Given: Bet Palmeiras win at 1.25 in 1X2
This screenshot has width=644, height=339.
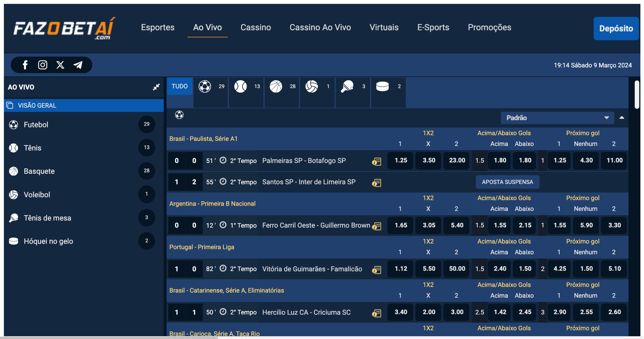Looking at the screenshot, I should tap(401, 160).
